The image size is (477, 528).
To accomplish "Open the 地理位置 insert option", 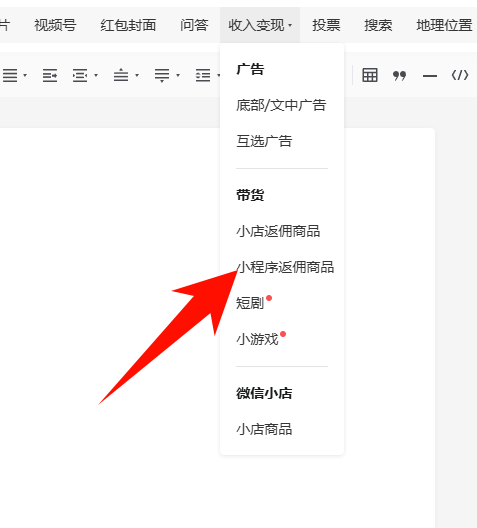I will click(x=444, y=25).
